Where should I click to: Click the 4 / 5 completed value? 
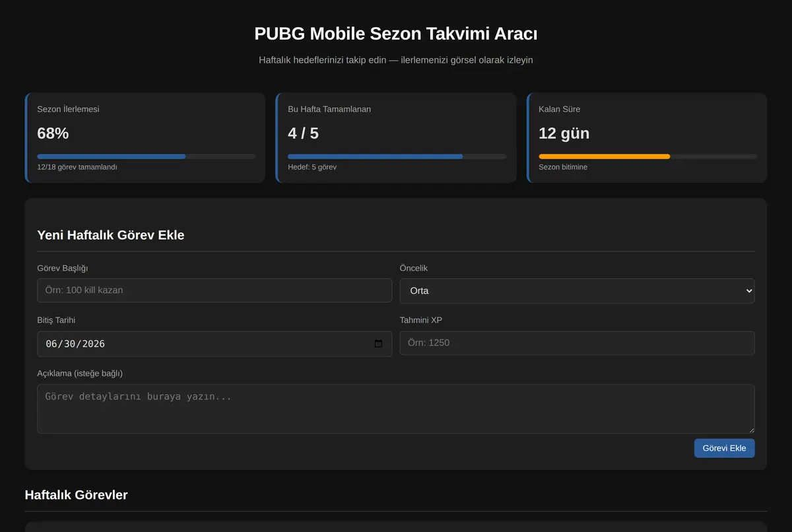click(304, 133)
